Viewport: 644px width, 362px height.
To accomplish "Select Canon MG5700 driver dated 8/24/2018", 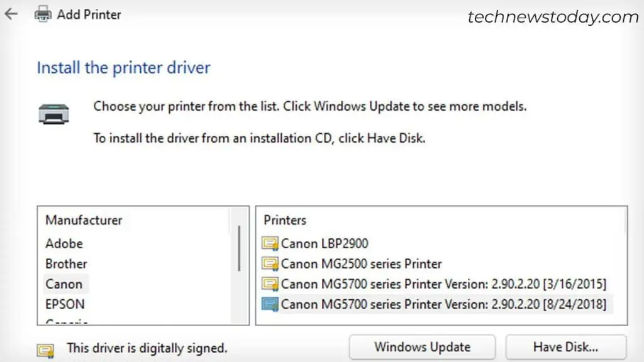I will pos(443,304).
